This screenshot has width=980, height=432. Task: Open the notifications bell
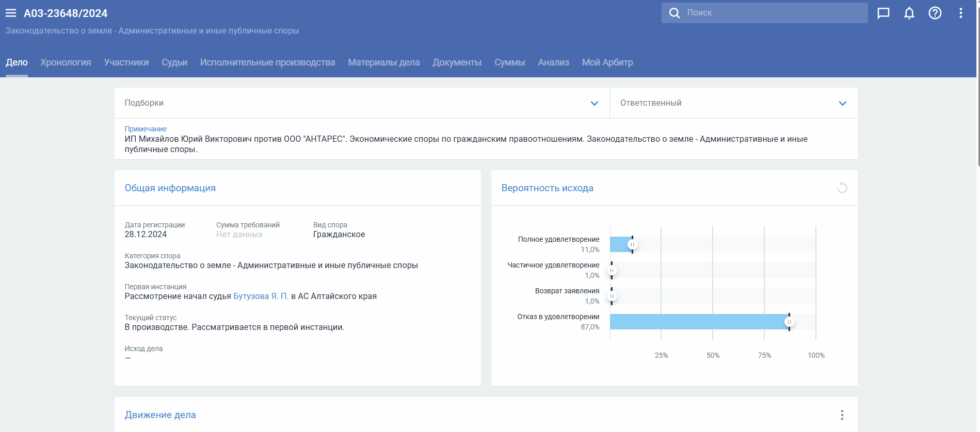pyautogui.click(x=909, y=13)
